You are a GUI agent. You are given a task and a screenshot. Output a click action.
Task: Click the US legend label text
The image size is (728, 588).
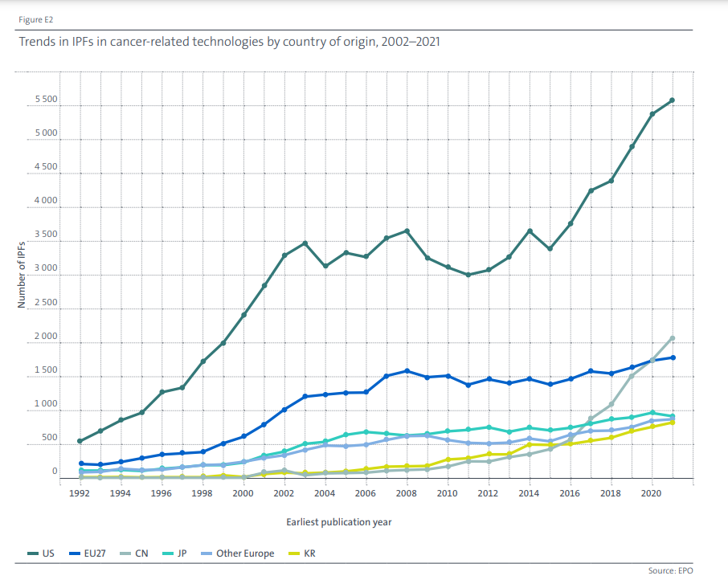pyautogui.click(x=48, y=553)
